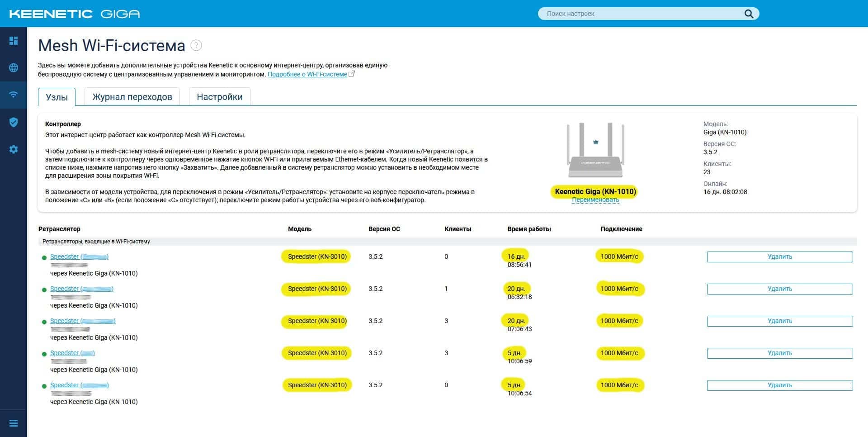Select the Узлы tab

coord(57,97)
